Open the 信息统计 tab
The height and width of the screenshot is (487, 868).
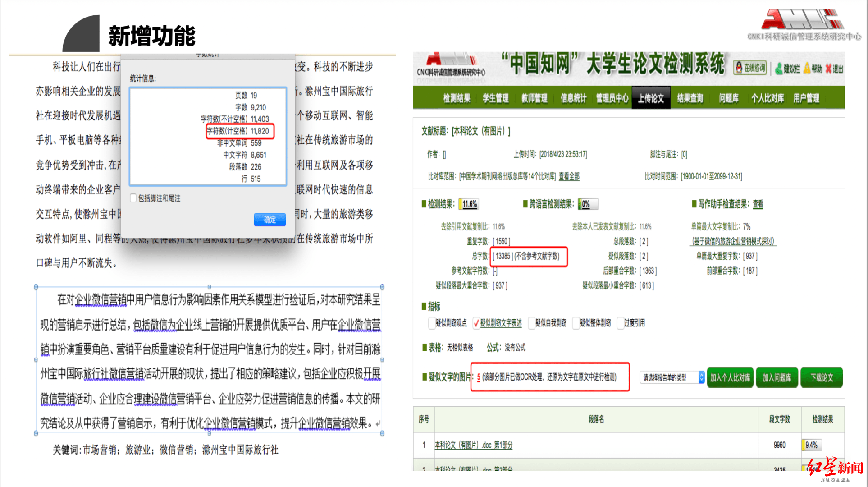pos(573,98)
